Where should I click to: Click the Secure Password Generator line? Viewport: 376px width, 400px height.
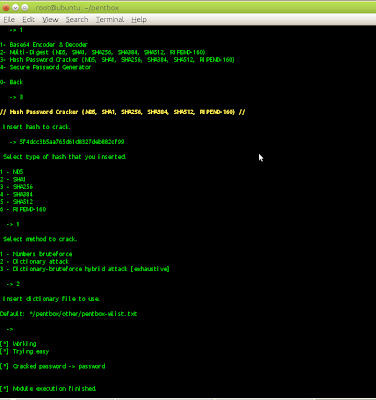[x=45, y=67]
